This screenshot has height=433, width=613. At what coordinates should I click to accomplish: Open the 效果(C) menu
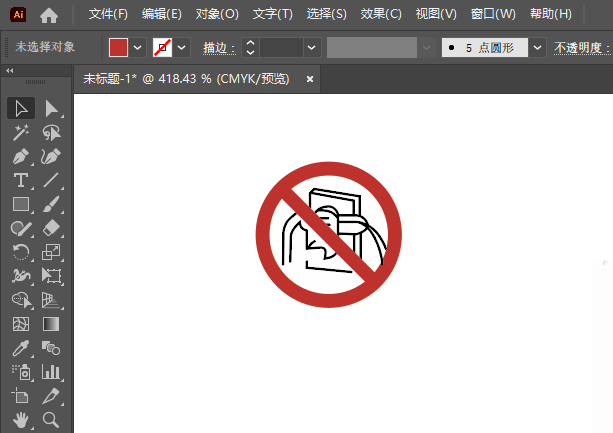coord(381,14)
